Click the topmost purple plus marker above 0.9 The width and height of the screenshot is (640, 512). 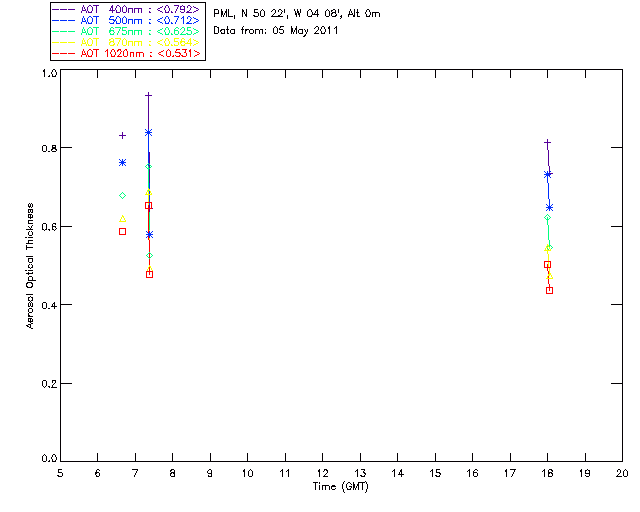149,96
